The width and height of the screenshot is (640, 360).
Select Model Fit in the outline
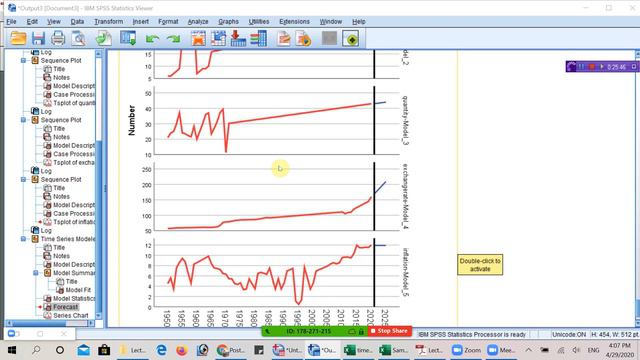pyautogui.click(x=78, y=290)
